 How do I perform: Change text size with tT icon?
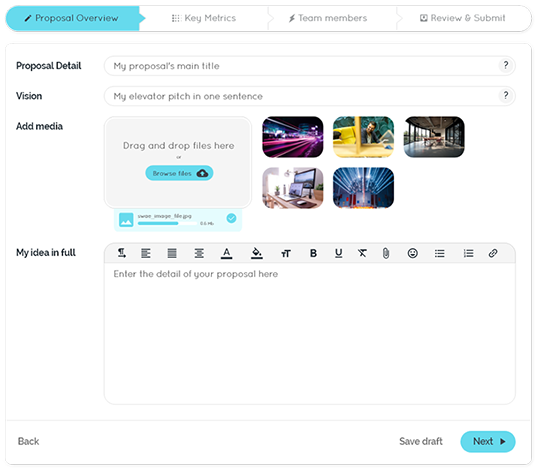click(x=285, y=254)
